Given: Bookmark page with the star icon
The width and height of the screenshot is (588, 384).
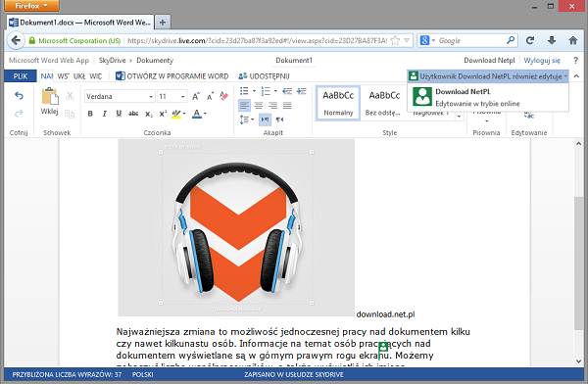Looking at the screenshot, I should [395, 40].
